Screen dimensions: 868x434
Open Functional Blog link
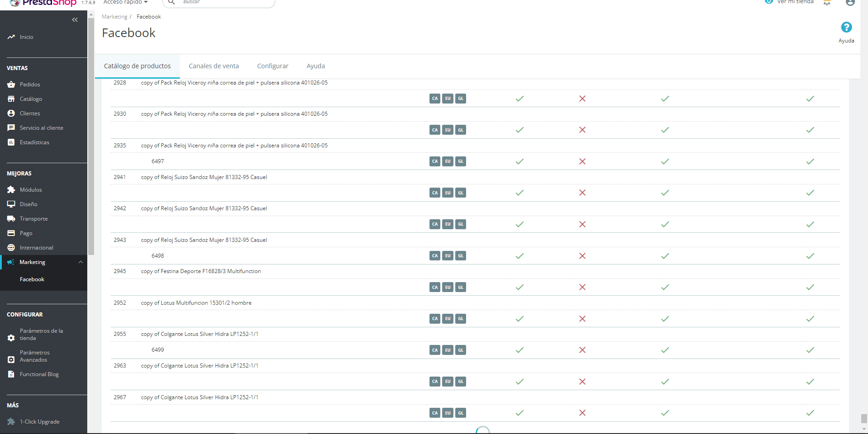pyautogui.click(x=39, y=374)
